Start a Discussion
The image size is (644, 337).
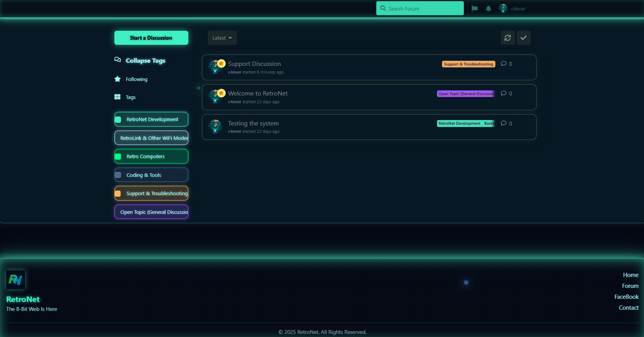point(151,38)
